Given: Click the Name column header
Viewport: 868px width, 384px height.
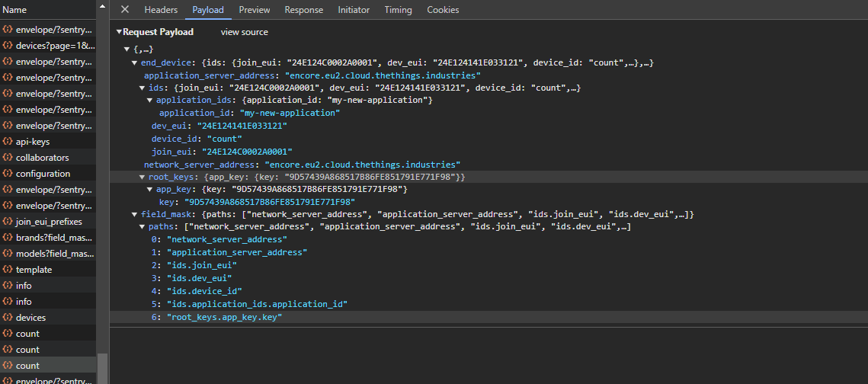Looking at the screenshot, I should (47, 9).
